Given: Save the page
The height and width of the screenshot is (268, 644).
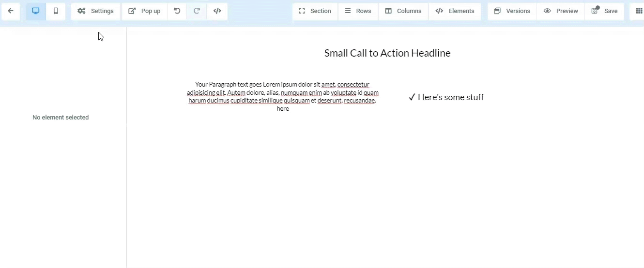Looking at the screenshot, I should [x=605, y=11].
